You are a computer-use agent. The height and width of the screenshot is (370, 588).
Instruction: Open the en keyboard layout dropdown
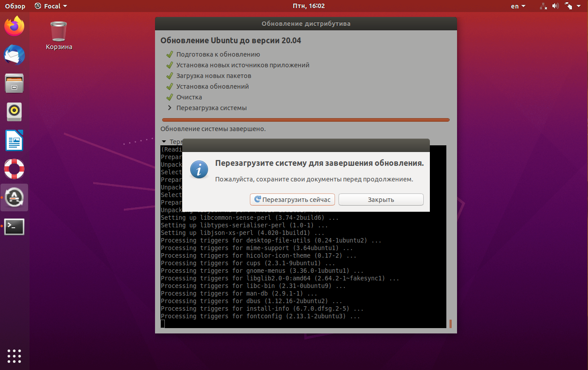(518, 6)
